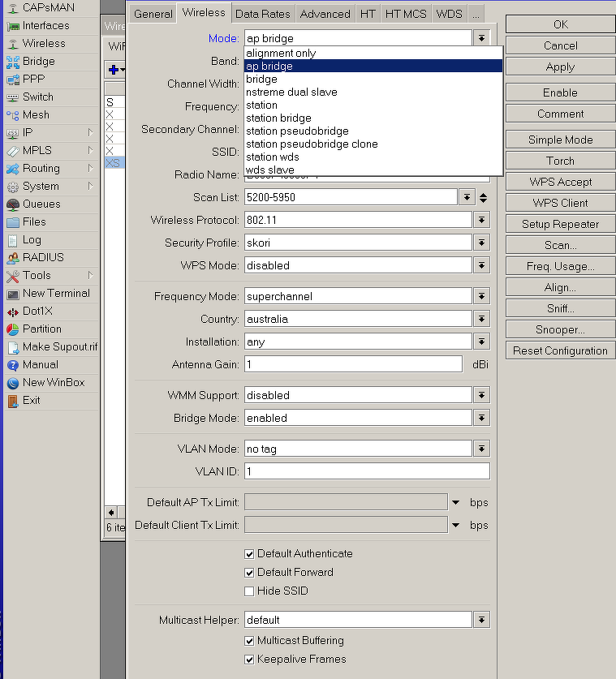Open the PPP icon in sidebar
Screen dimensions: 616x679
pos(13,80)
